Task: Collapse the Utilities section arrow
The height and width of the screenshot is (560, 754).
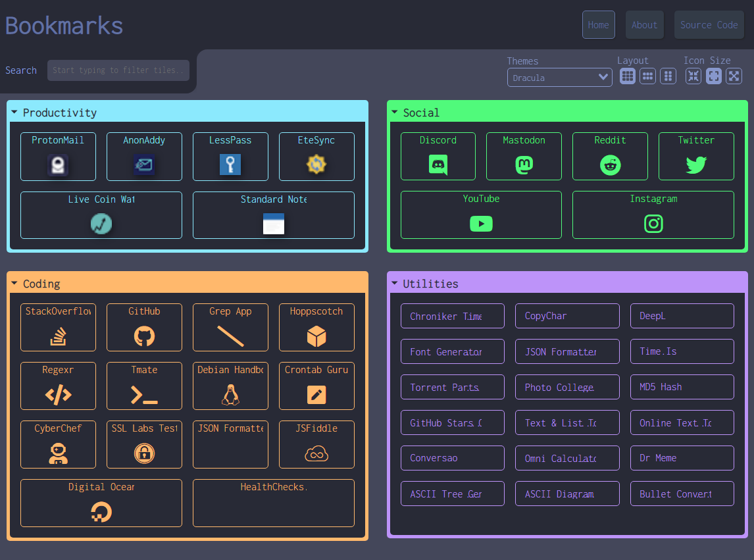Action: click(395, 284)
